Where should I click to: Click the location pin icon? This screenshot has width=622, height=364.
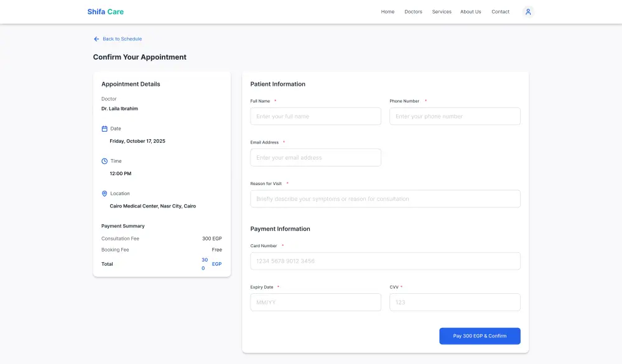(104, 194)
